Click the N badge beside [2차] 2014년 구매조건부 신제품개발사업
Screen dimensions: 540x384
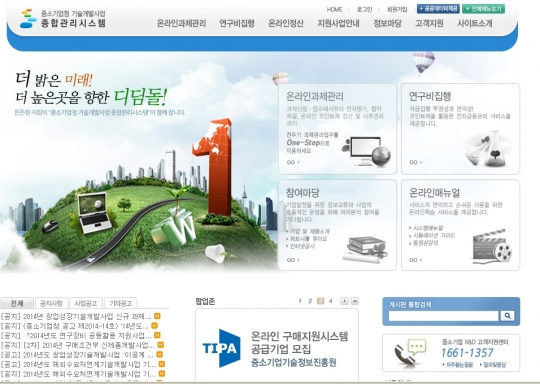point(160,345)
